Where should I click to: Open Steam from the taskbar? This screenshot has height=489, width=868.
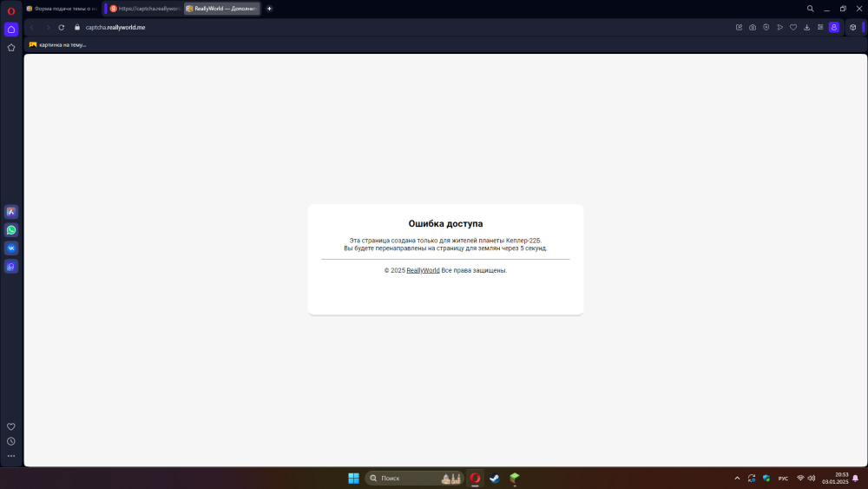[x=495, y=478]
